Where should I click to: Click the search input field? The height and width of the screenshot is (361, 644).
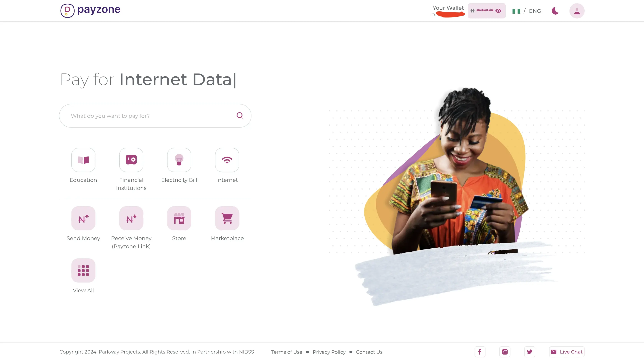coord(155,115)
